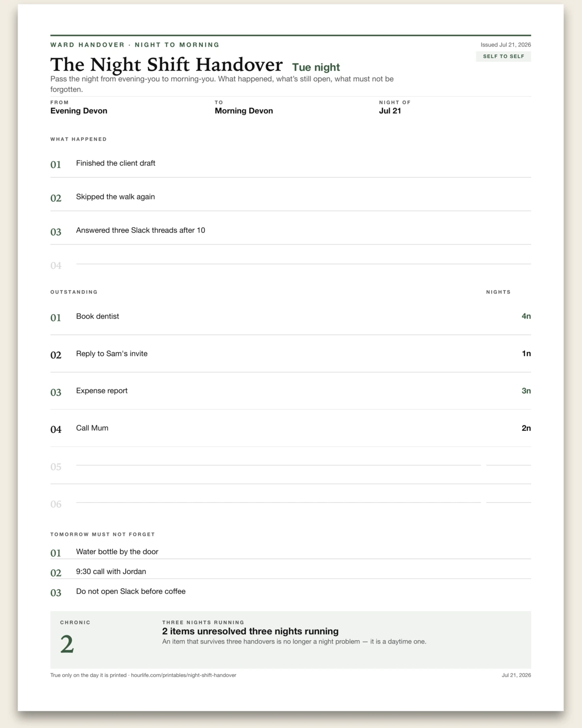This screenshot has height=728, width=582.
Task: Click the SELF TO SELF badge
Action: pos(503,56)
